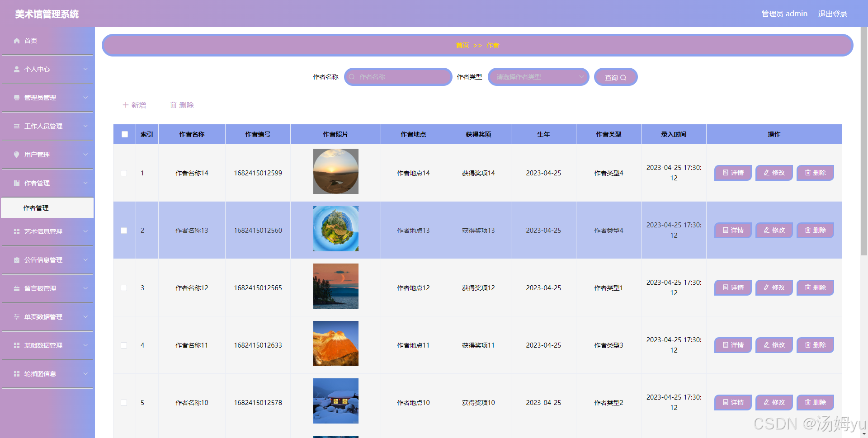Click the 用户管理 bulb icon

pos(17,155)
